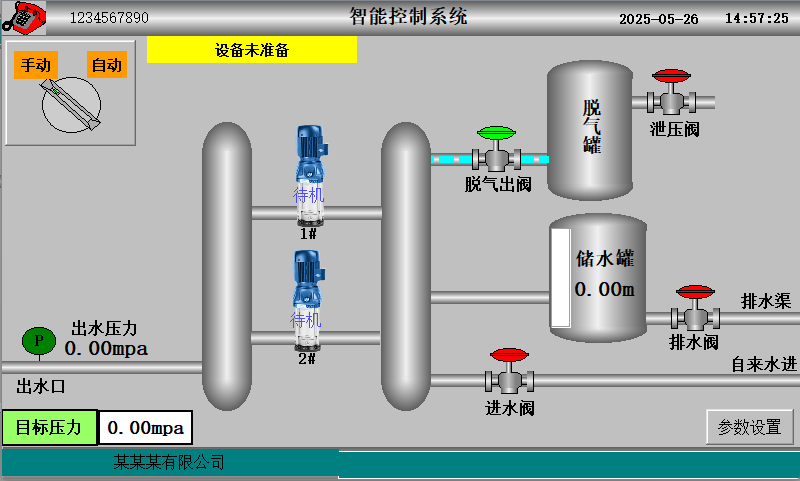Viewport: 800px width, 481px height.
Task: Open the 参数设置 parameter settings
Action: 749,427
